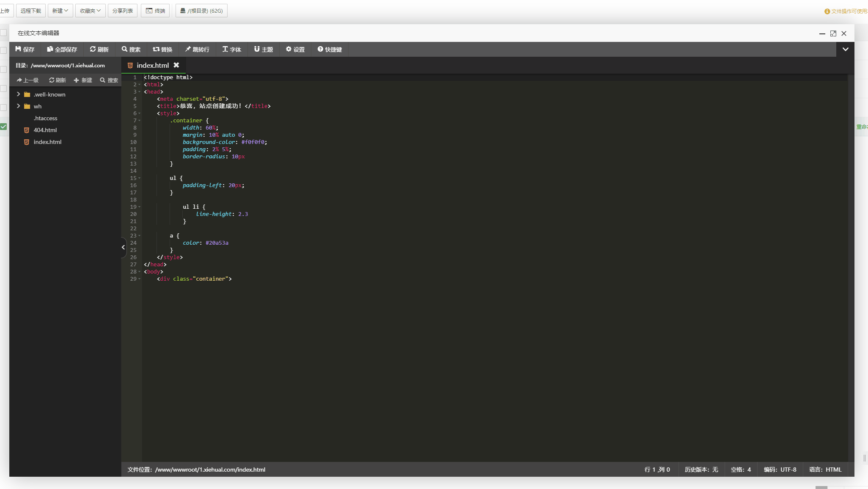The width and height of the screenshot is (868, 489).
Task: Create new item (新建) in sidebar
Action: point(83,80)
